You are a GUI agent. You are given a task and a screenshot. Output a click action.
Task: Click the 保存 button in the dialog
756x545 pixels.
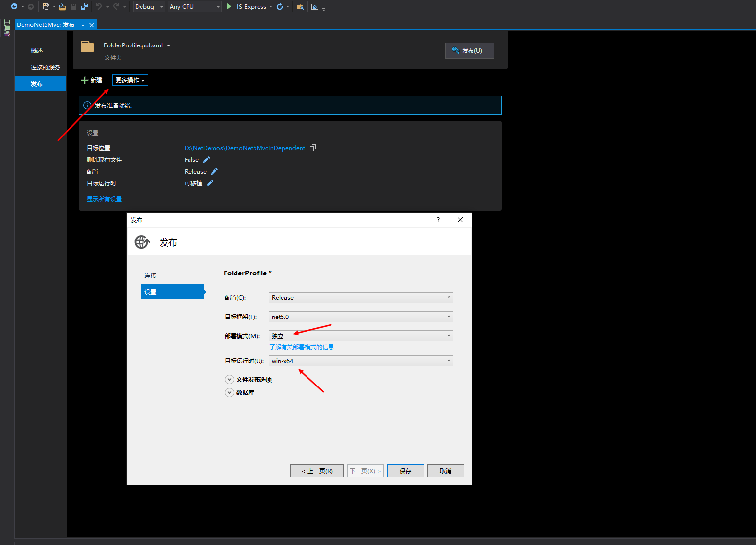[405, 471]
